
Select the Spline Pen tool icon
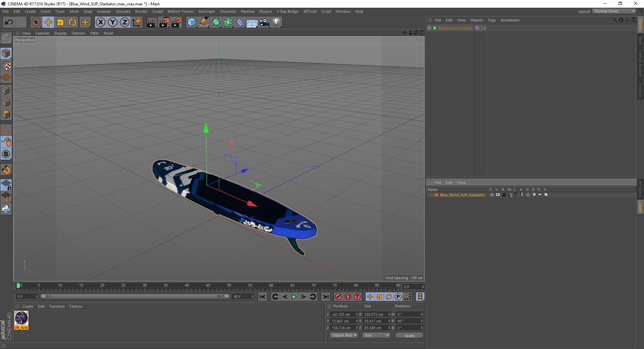[204, 22]
